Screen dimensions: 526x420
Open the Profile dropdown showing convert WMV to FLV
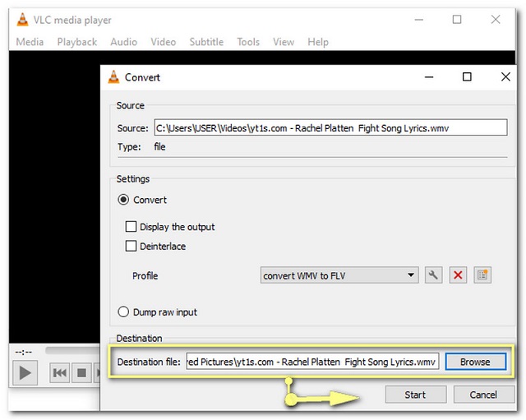point(339,275)
